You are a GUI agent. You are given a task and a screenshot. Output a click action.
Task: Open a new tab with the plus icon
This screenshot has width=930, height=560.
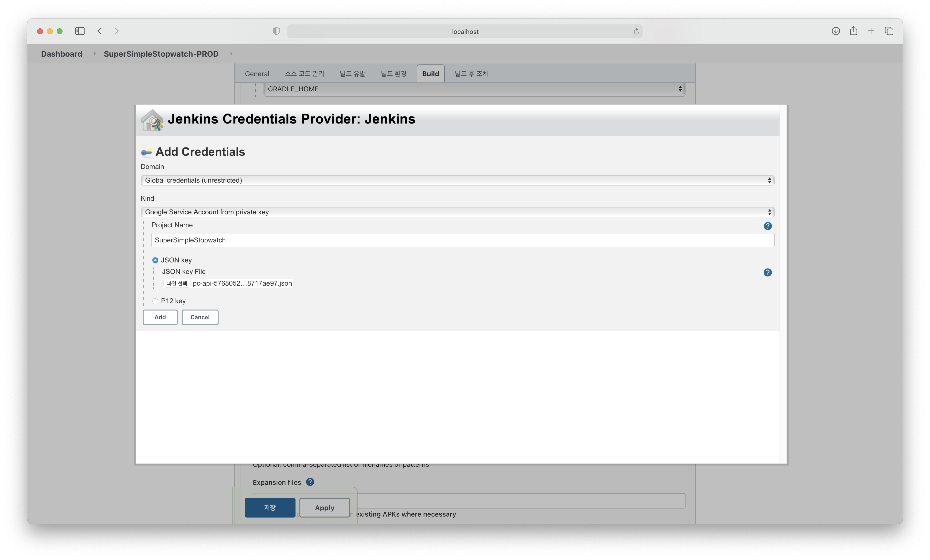(x=871, y=31)
